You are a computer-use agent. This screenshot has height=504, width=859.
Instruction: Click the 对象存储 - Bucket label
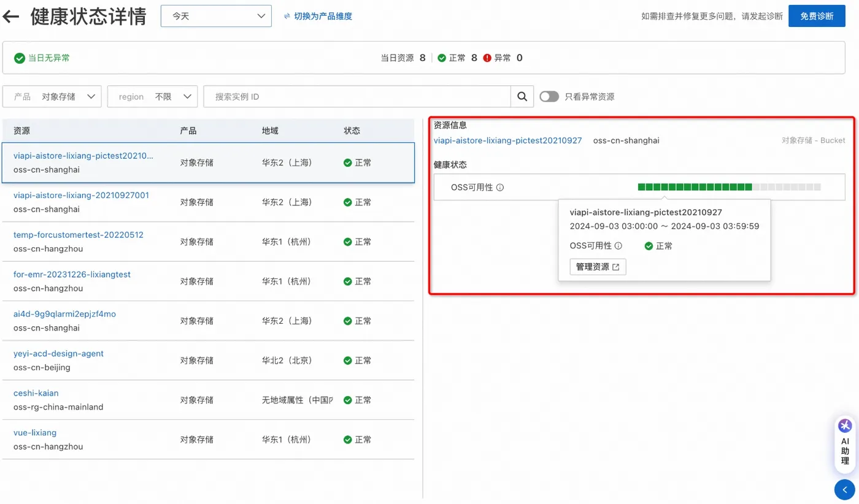tap(813, 140)
